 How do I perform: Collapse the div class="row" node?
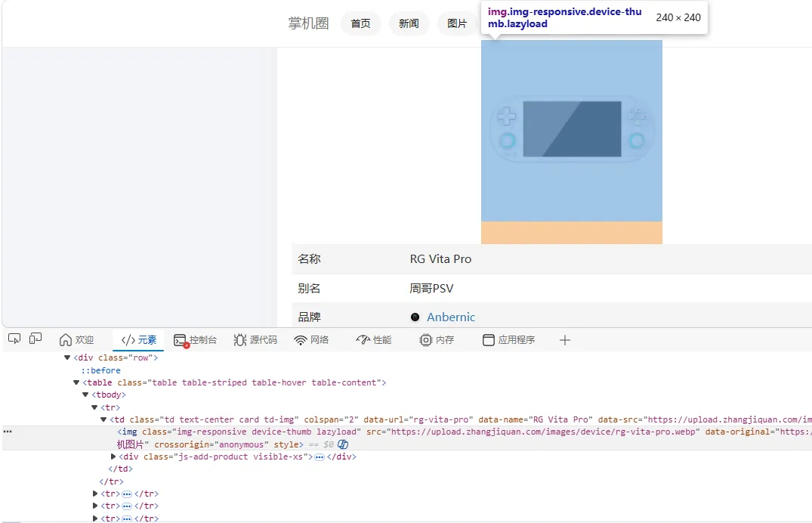[x=66, y=357]
